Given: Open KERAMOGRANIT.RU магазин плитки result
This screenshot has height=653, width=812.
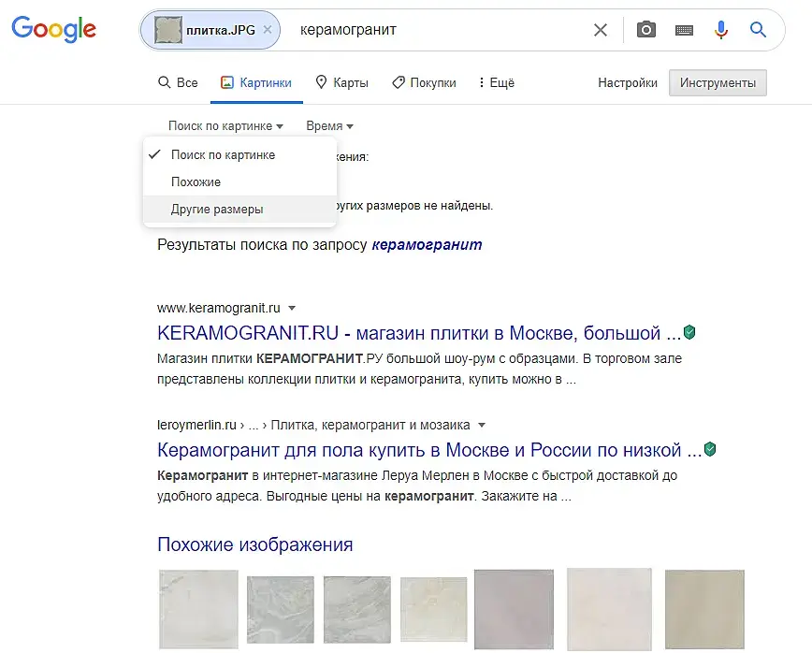Looking at the screenshot, I should (x=419, y=333).
